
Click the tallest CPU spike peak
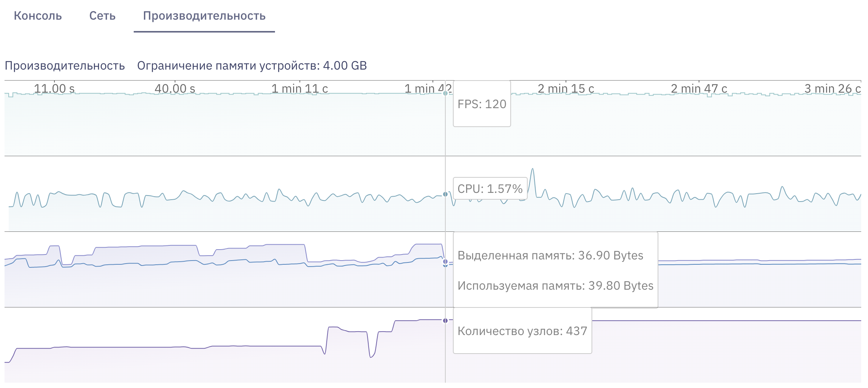pyautogui.click(x=533, y=169)
